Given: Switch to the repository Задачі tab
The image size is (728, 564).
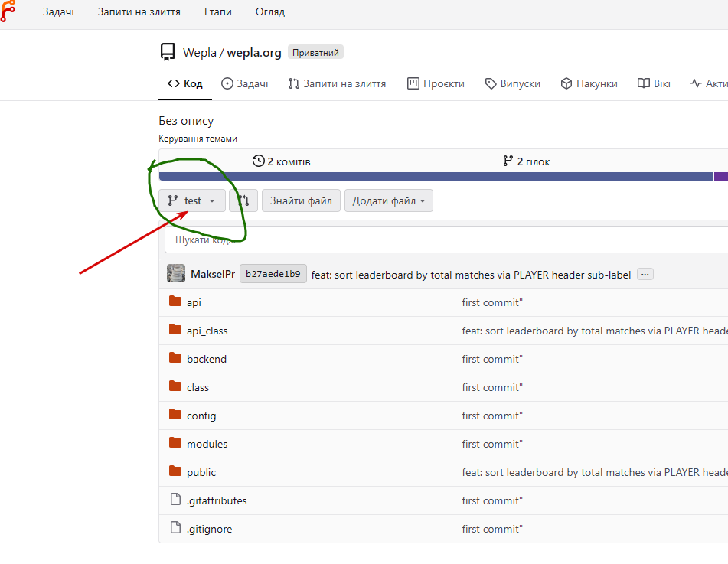Looking at the screenshot, I should pos(245,83).
